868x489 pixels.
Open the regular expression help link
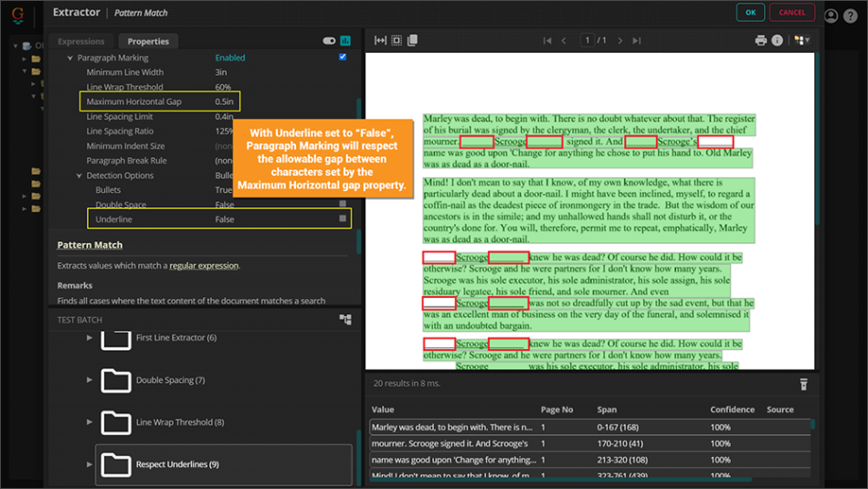click(x=204, y=266)
